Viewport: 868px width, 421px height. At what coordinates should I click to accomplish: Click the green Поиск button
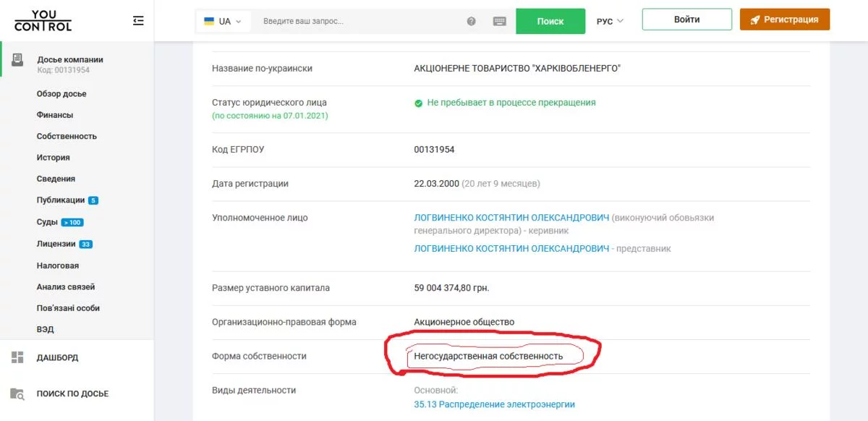click(550, 21)
